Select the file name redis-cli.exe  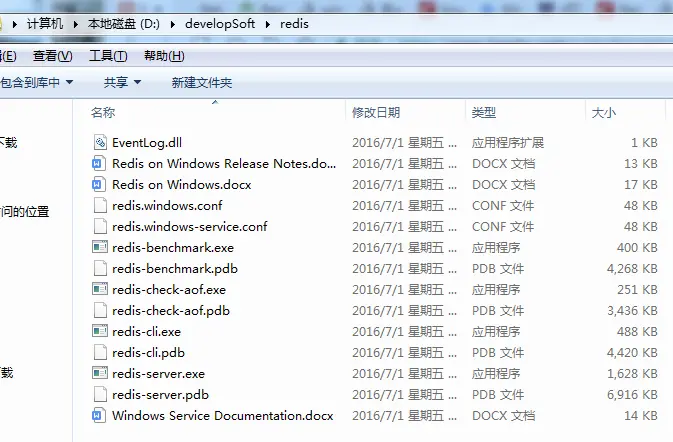tap(146, 332)
